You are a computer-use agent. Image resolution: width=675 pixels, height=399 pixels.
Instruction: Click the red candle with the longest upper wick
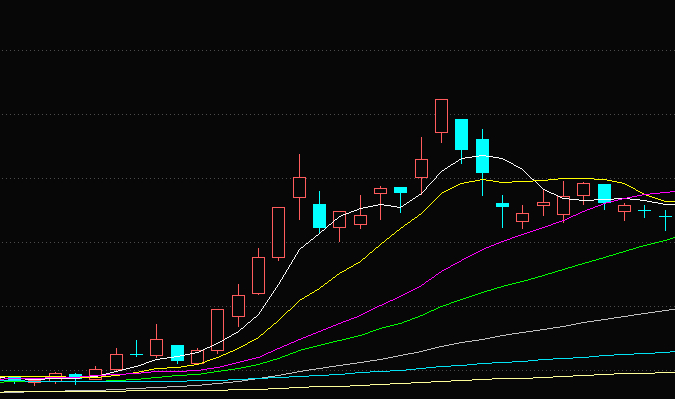pos(300,187)
